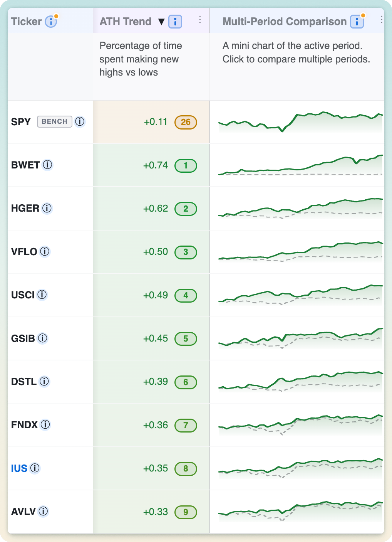Screen dimensions: 392x542
Task: Open ATH Trend column options menu
Action: pyautogui.click(x=200, y=20)
